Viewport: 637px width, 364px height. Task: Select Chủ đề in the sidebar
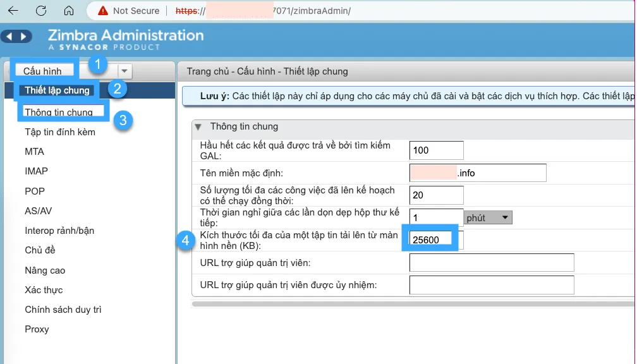[39, 250]
